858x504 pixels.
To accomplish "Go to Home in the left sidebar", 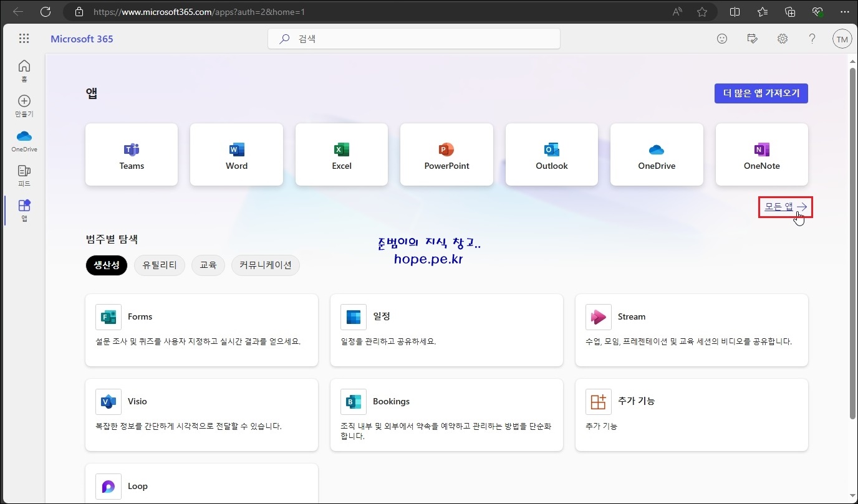I will (x=24, y=71).
